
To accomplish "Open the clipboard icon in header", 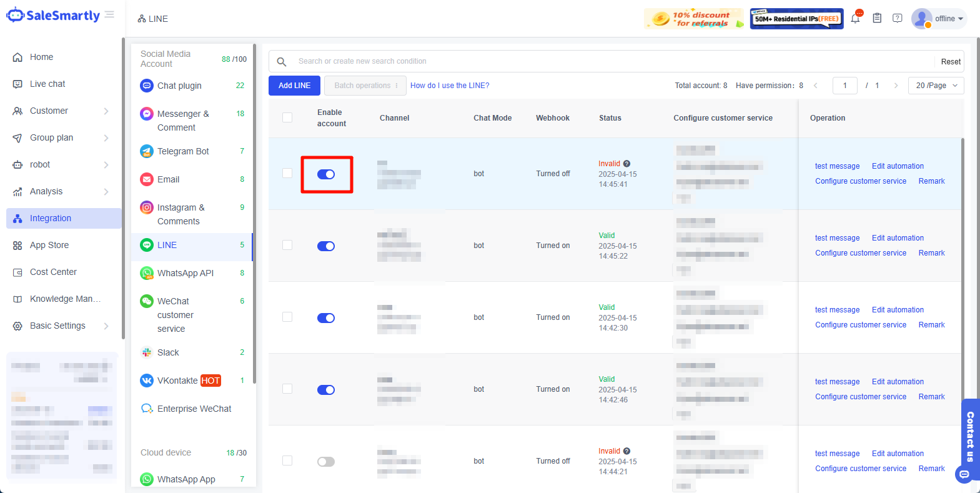I will (877, 19).
